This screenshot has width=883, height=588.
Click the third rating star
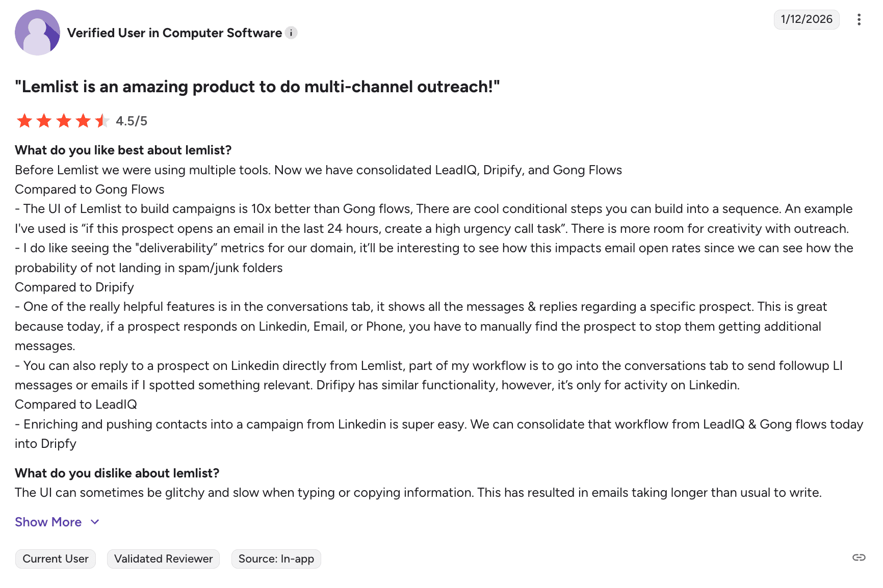[x=64, y=121]
